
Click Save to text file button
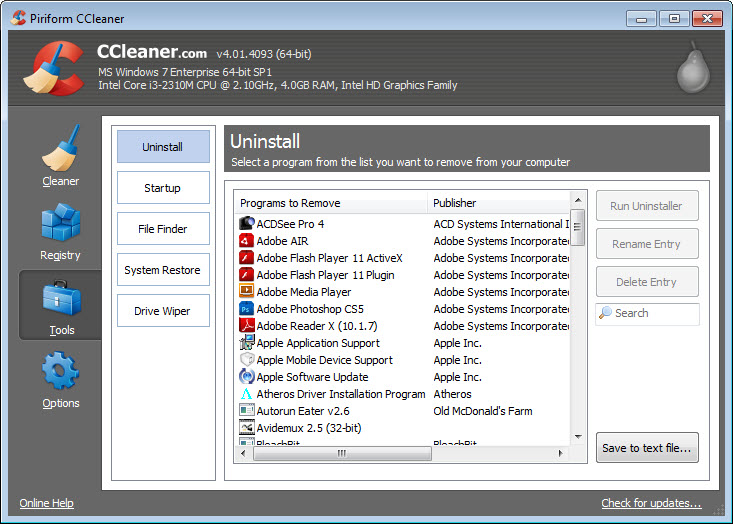tap(647, 448)
